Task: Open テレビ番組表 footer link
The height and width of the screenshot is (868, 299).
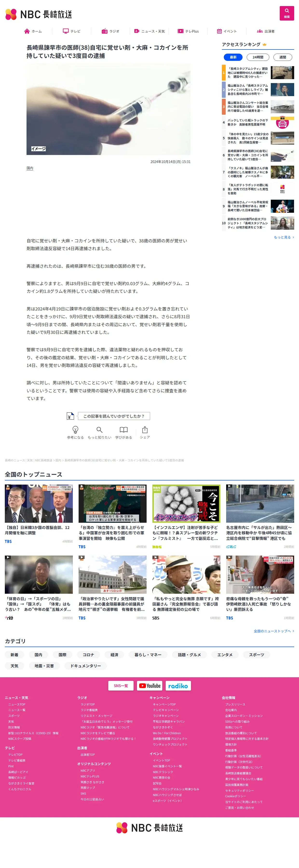Action: point(17,760)
